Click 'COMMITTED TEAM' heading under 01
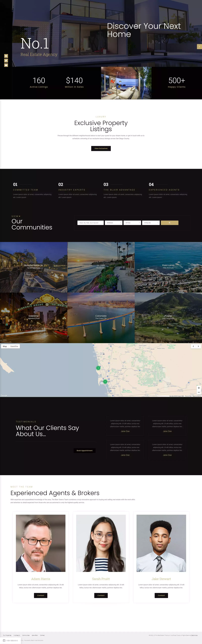 pos(26,190)
